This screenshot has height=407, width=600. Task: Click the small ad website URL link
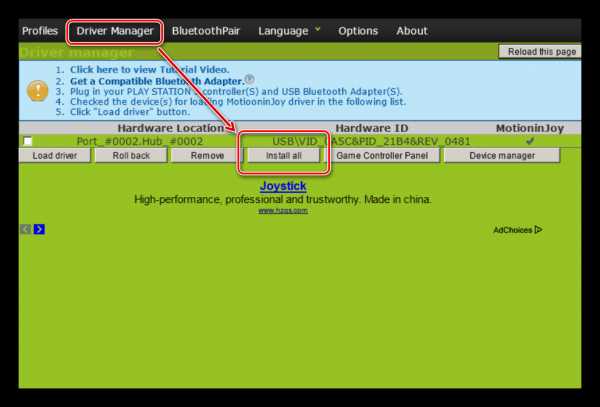click(x=283, y=211)
